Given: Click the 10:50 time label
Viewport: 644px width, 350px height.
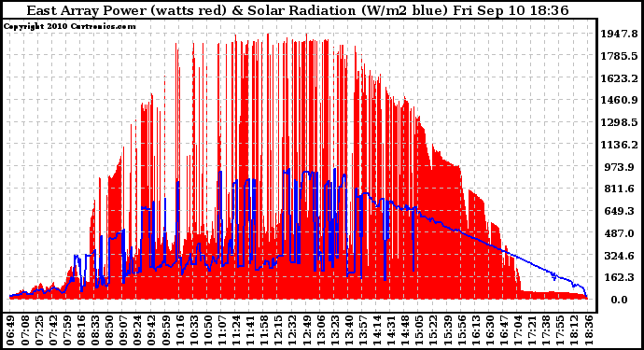Looking at the screenshot, I should (x=207, y=330).
